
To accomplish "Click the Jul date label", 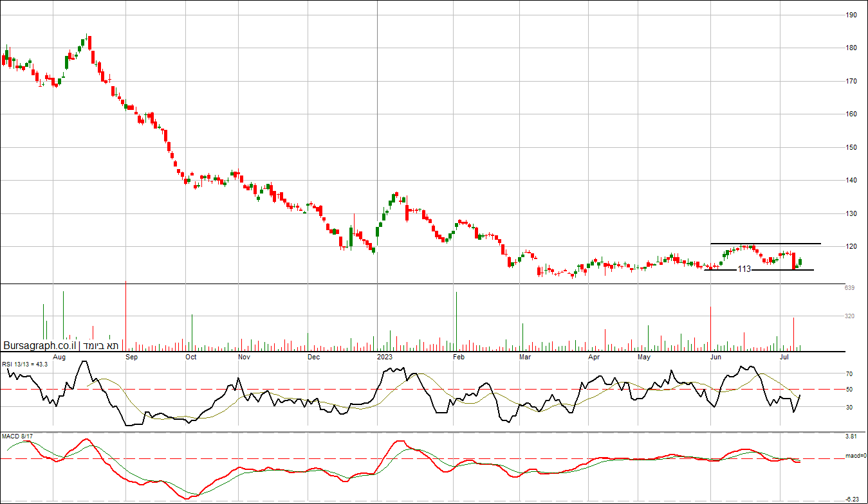I will pyautogui.click(x=784, y=356).
